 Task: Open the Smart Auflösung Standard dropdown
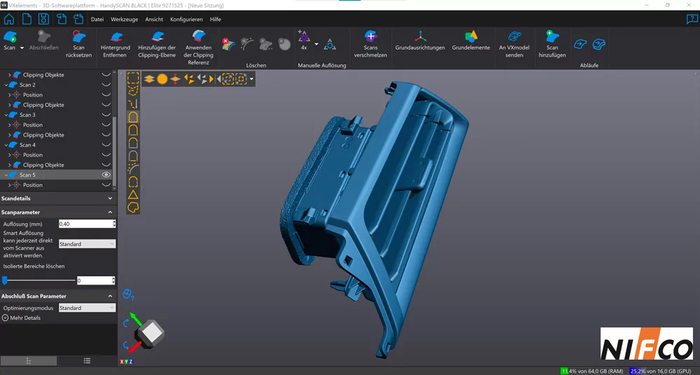coord(87,244)
